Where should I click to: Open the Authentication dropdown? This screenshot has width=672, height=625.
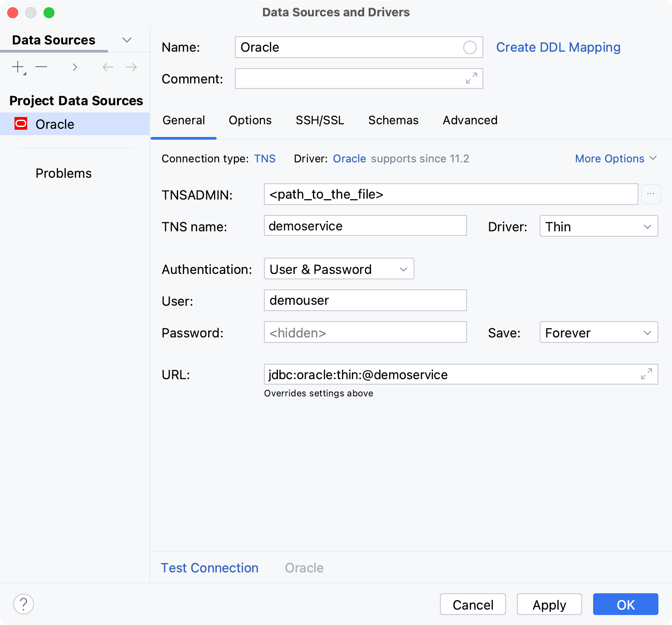(339, 269)
